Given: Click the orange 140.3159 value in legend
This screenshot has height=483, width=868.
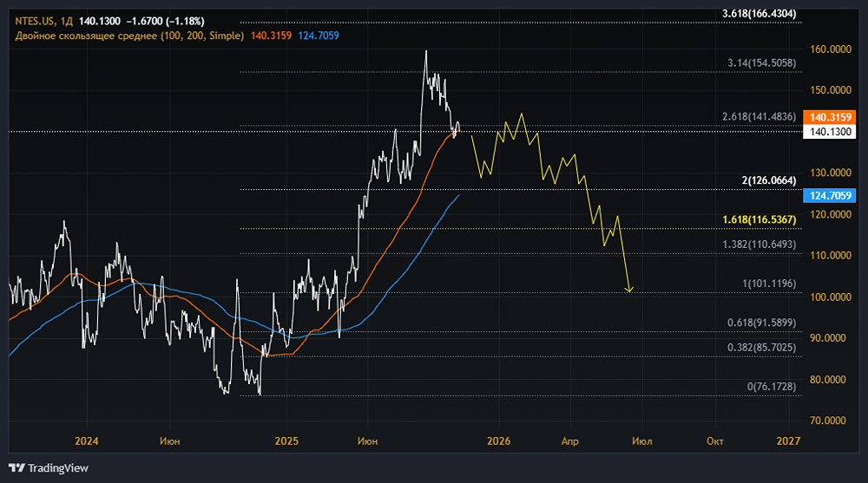Looking at the screenshot, I should click(x=272, y=36).
